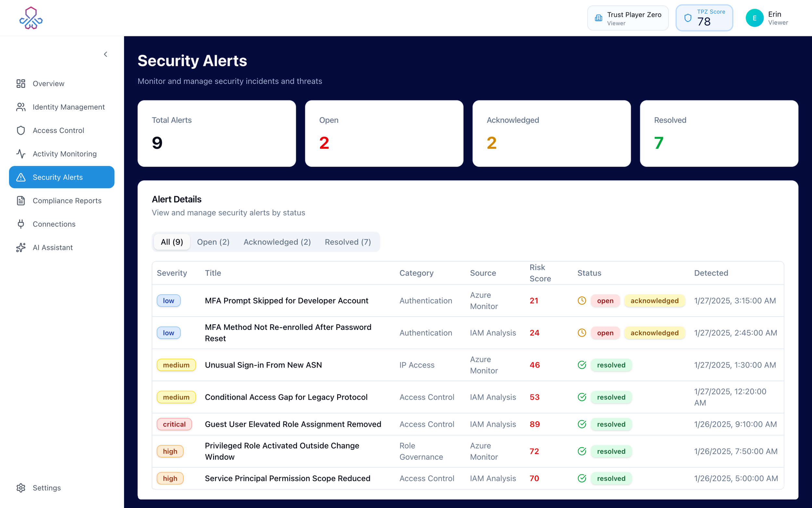Click the Access Control shield icon
812x508 pixels.
tap(21, 130)
